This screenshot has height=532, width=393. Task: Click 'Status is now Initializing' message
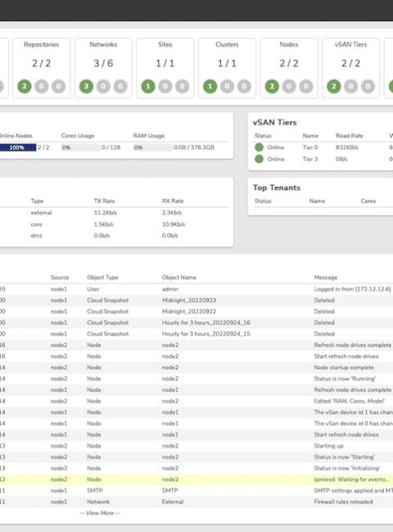[x=347, y=468]
